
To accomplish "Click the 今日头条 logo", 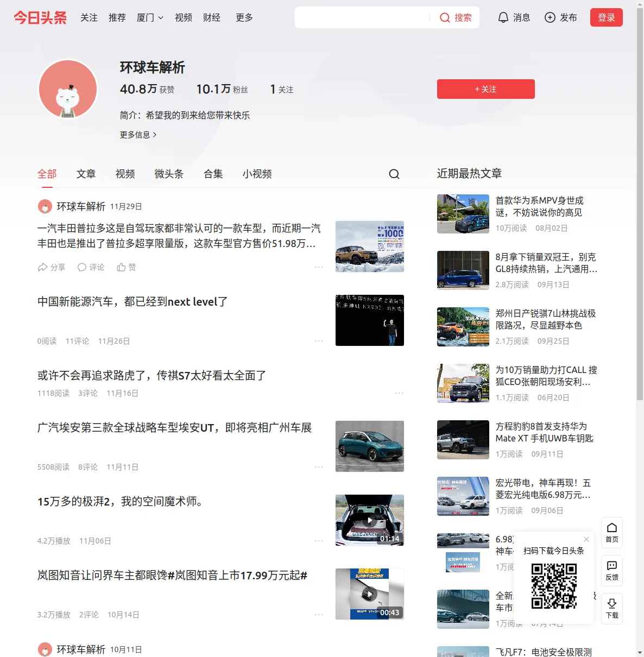I will click(40, 17).
